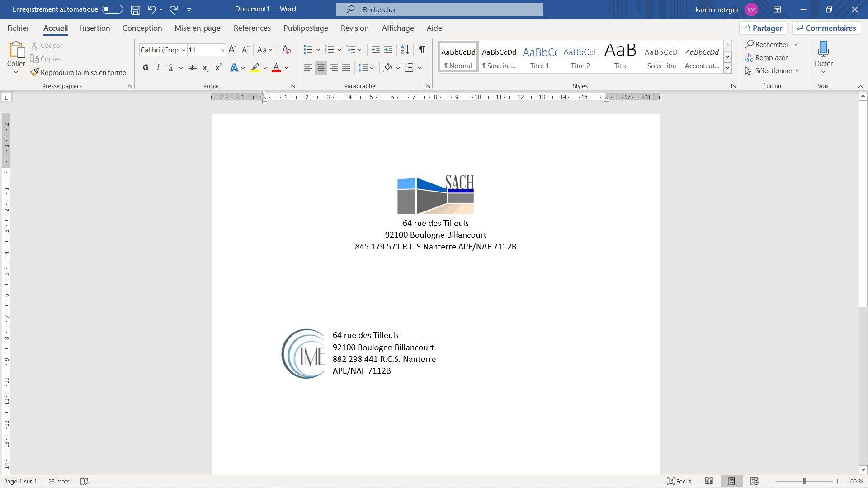Image resolution: width=868 pixels, height=488 pixels.
Task: Apply subscript formatting
Action: pyautogui.click(x=205, y=68)
